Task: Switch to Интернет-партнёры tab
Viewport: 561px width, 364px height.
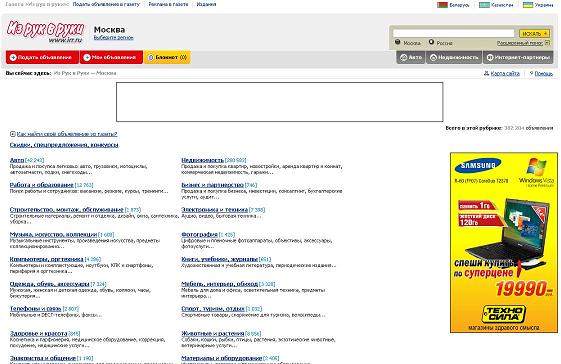Action: (x=518, y=57)
